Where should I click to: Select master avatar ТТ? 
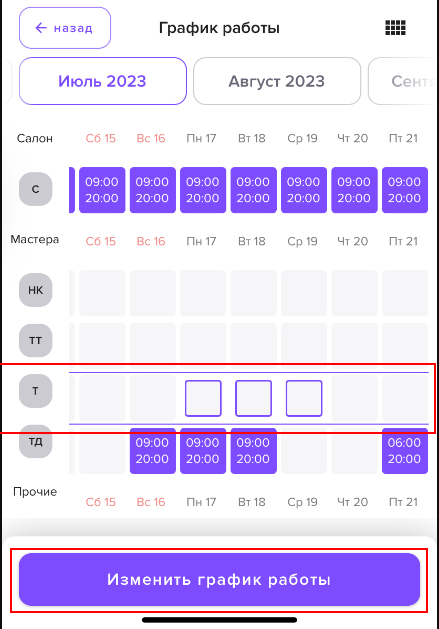(x=36, y=341)
